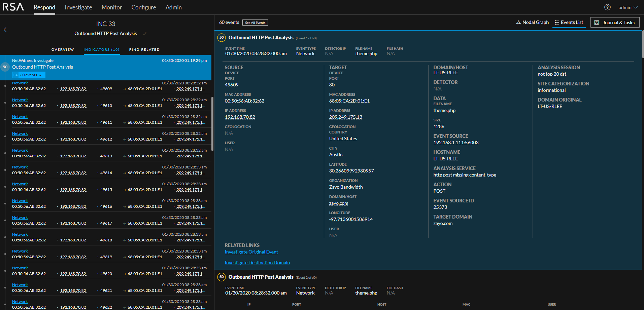
Task: Click the Events List bullet icon
Action: pos(557,23)
